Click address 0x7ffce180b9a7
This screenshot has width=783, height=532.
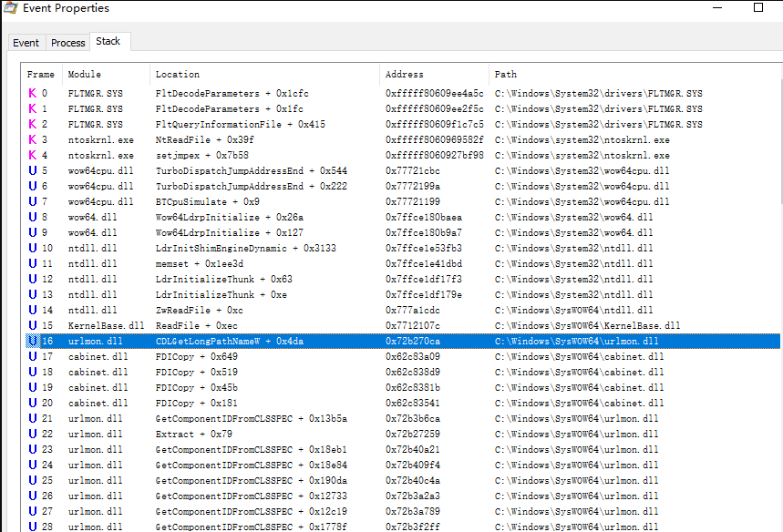pos(424,232)
